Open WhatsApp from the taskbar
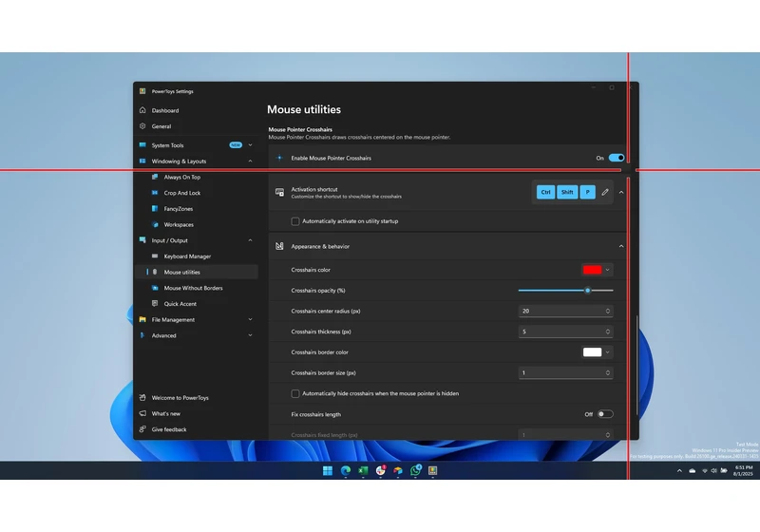The width and height of the screenshot is (760, 532). point(415,470)
